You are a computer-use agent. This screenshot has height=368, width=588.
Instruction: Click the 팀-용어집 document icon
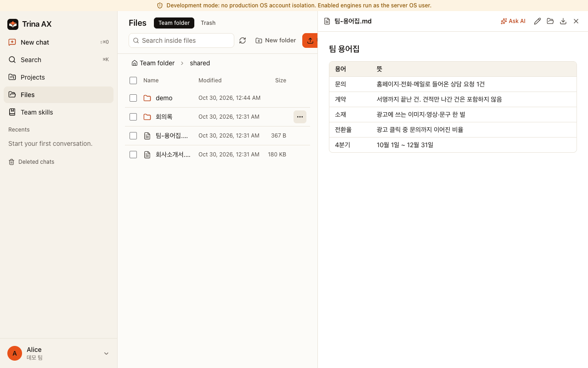pyautogui.click(x=147, y=136)
